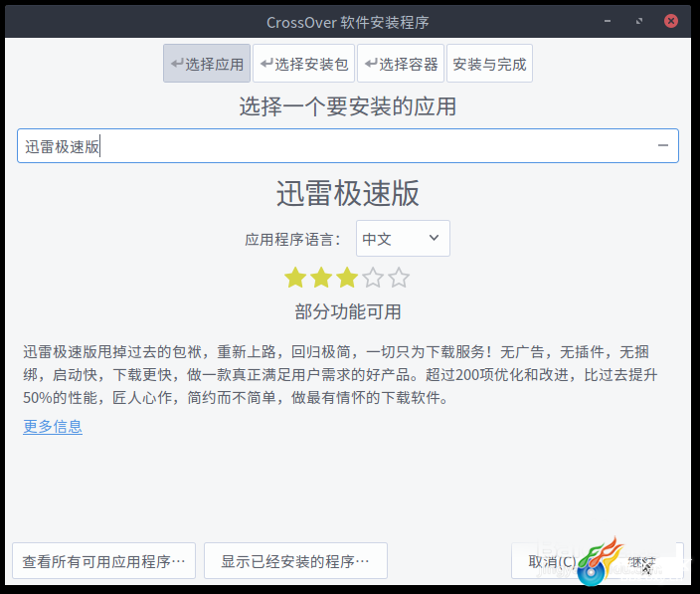Image resolution: width=700 pixels, height=594 pixels.
Task: Go to the 选择容器 tab
Action: [401, 64]
